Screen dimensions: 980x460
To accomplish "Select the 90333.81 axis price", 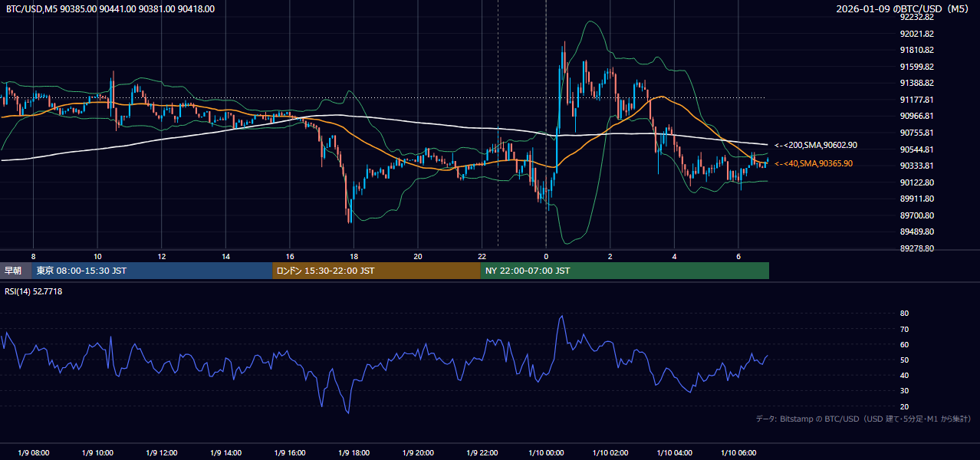I will [916, 166].
